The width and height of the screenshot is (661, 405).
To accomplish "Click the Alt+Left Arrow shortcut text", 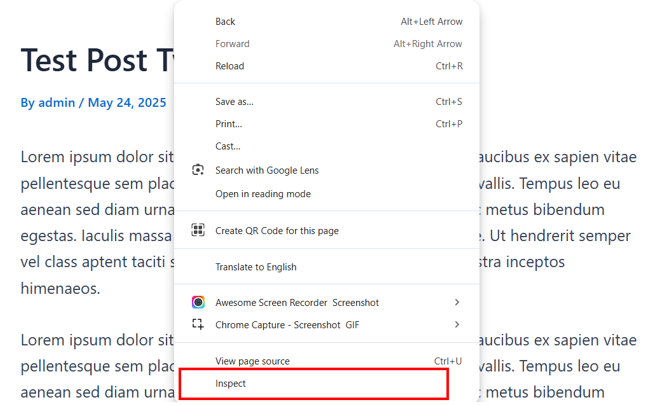I will point(431,21).
